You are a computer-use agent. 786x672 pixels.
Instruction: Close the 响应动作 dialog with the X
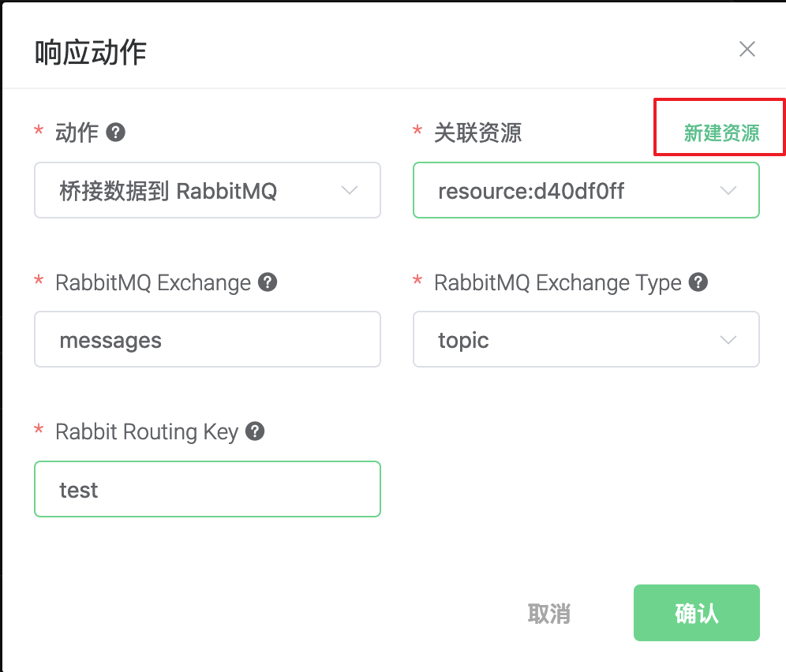[747, 50]
